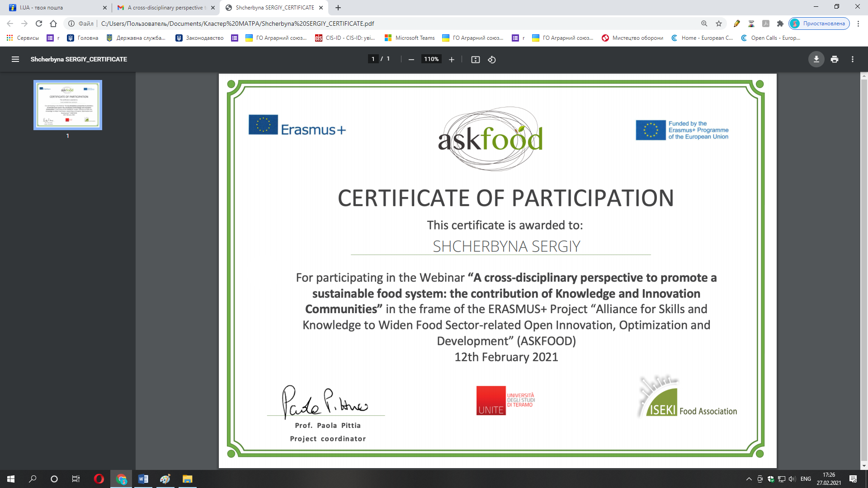The image size is (868, 488).
Task: Toggle the PDF viewer sidebar menu
Action: point(15,59)
